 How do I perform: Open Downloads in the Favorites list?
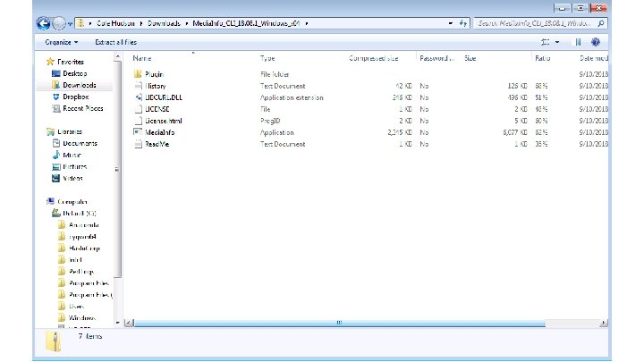pos(80,85)
